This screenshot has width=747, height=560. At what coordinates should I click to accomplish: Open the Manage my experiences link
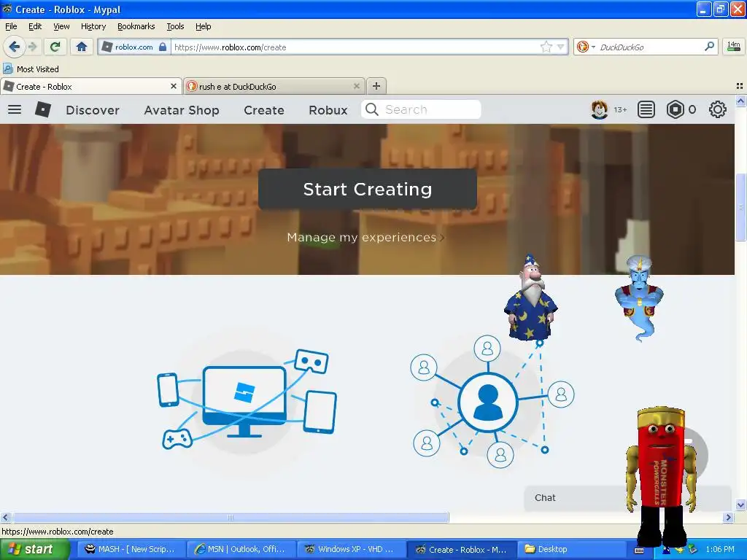[365, 237]
